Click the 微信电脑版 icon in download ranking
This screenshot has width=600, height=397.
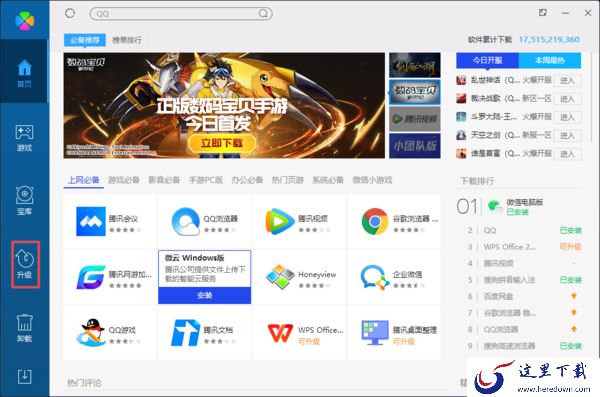[x=494, y=206]
